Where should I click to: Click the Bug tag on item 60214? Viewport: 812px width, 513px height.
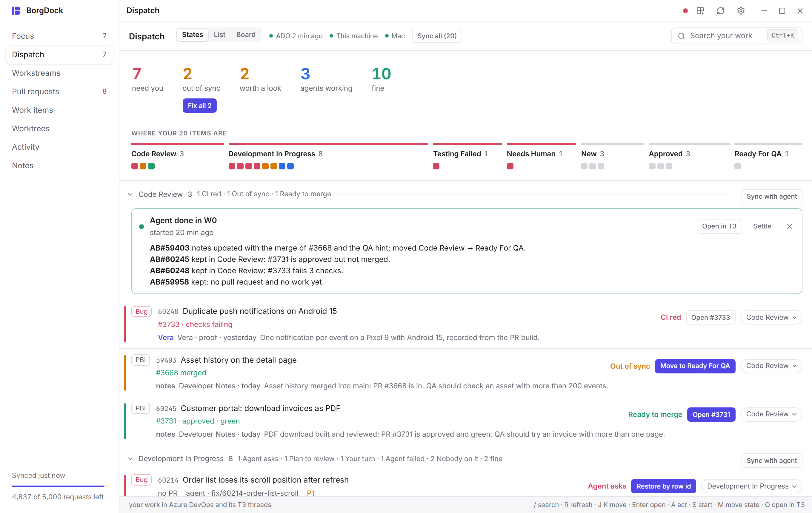142,480
